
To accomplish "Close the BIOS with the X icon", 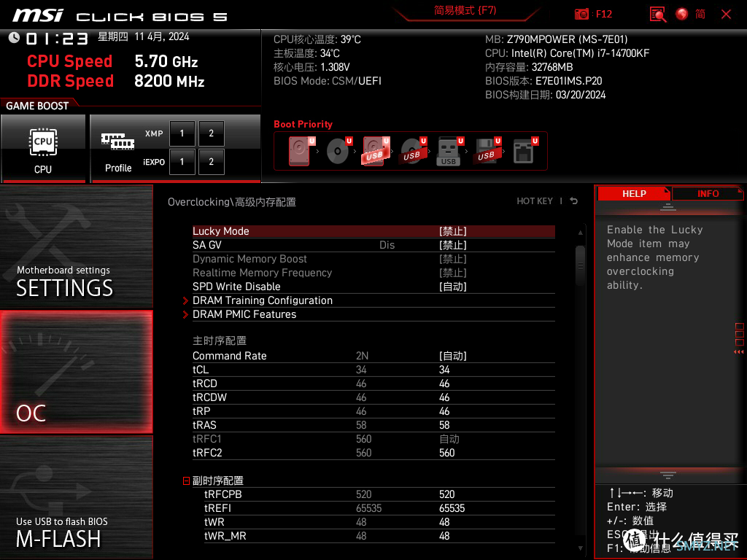I will coord(726,15).
